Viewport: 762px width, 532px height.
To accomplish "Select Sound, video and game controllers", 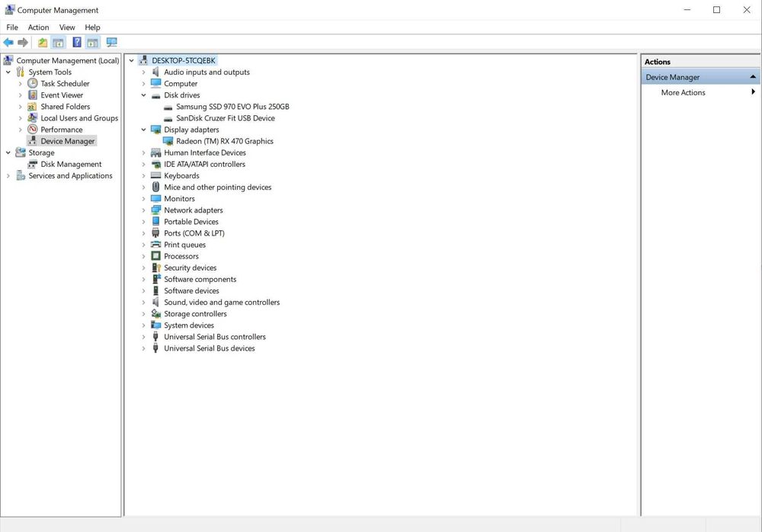I will pyautogui.click(x=222, y=303).
